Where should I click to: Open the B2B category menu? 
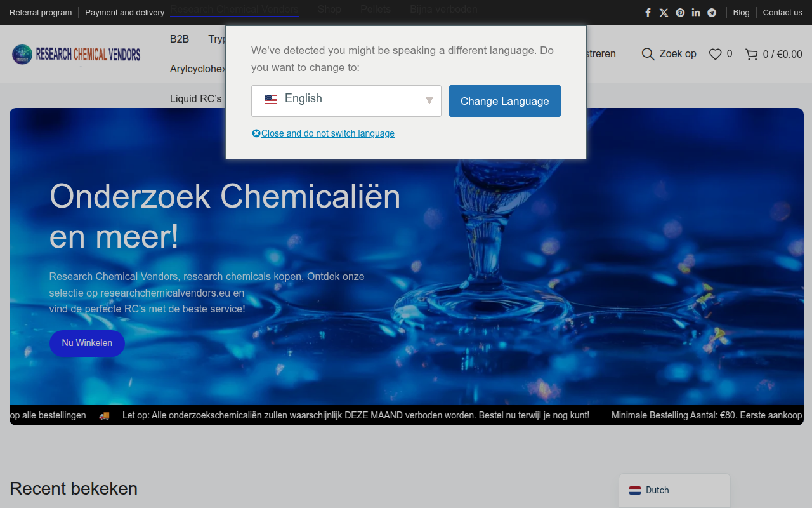[x=180, y=39]
